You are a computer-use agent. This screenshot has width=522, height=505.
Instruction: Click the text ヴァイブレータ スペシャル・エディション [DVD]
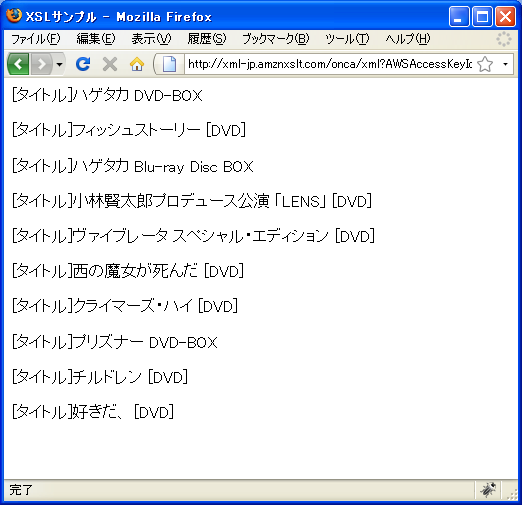click(224, 236)
